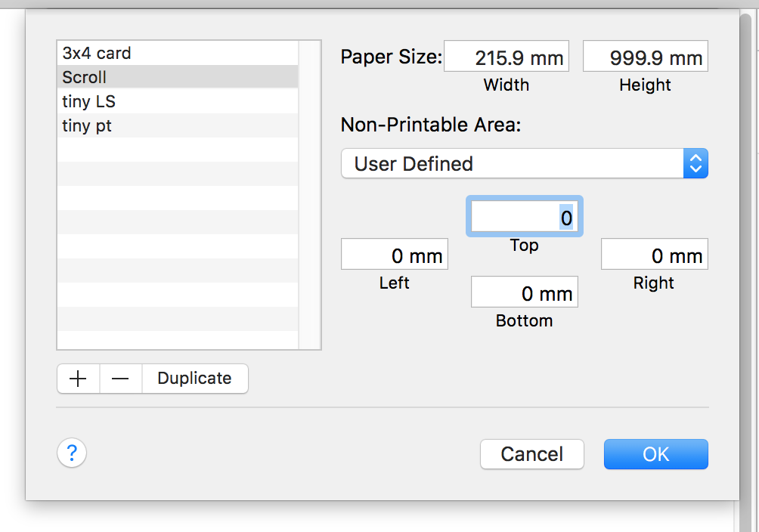Click the plus button to add paper size
759x532 pixels.
(78, 379)
